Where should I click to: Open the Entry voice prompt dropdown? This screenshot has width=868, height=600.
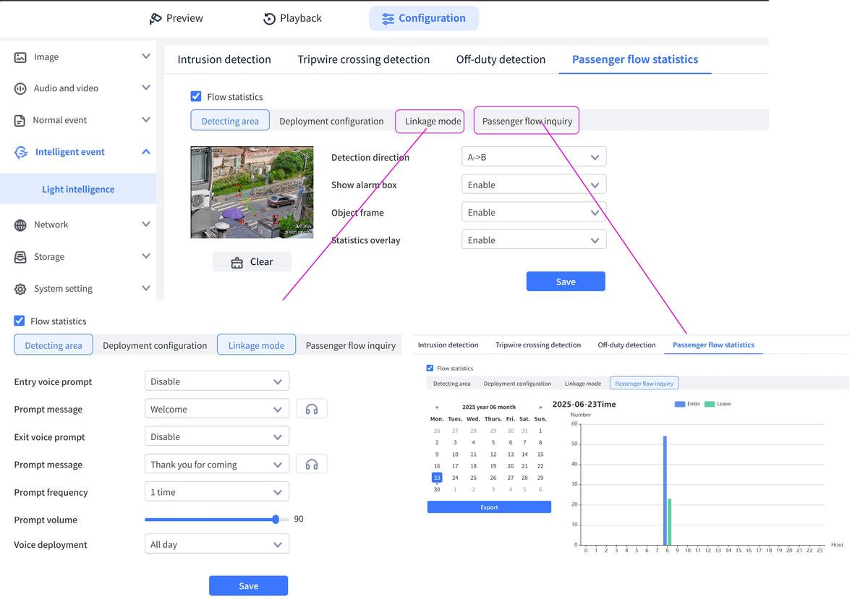click(x=217, y=381)
